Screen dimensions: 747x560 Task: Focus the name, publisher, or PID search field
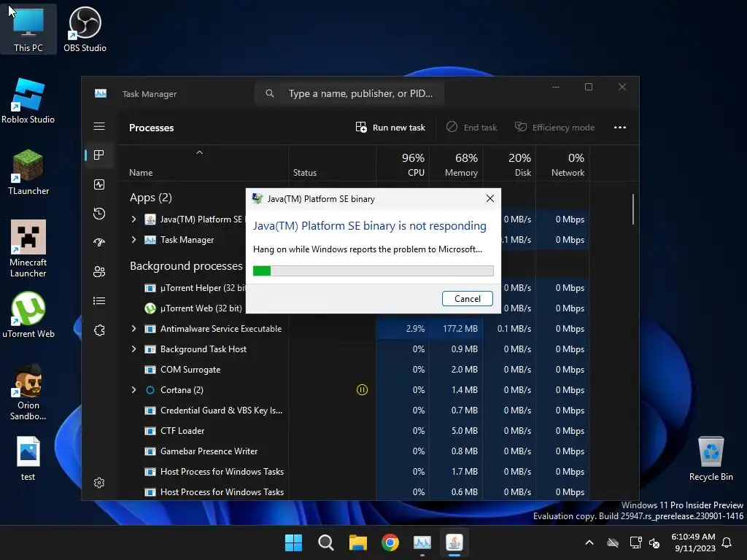[x=349, y=93]
